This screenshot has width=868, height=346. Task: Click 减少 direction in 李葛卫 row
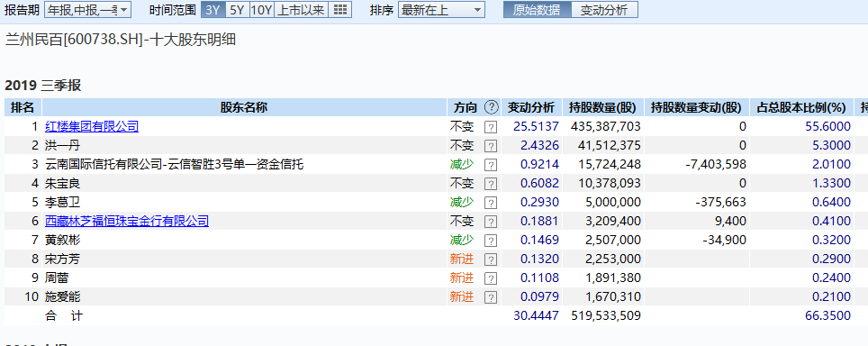coord(462,203)
